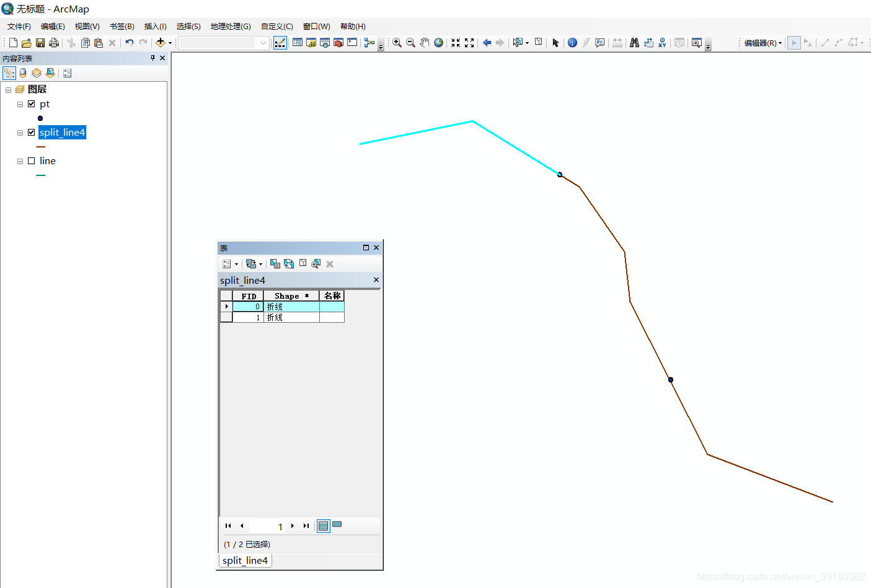This screenshot has height=588, width=871.
Task: Open the Catalog window icon
Action: coord(311,43)
